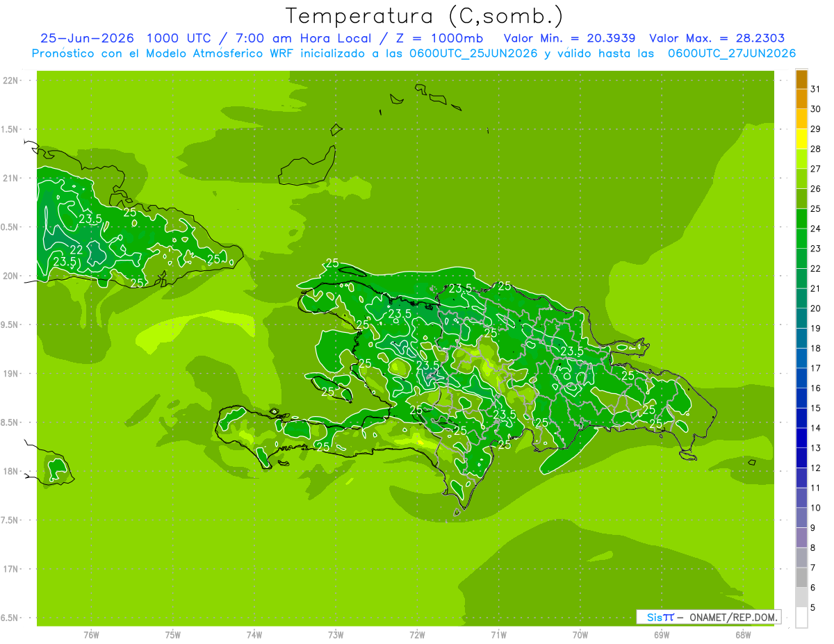Click the 'Pronóstico con el Modelo Atmósferico WRF' text
This screenshot has height=644, width=834.
pos(163,53)
